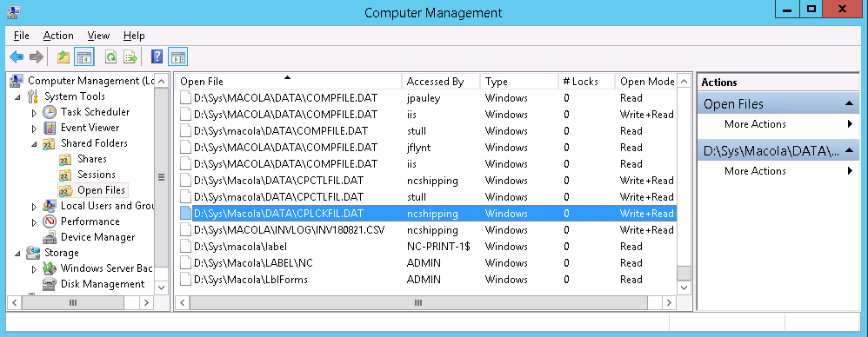Screen dimensions: 868x337
Task: Collapse the Shared Folders tree node
Action: pos(34,143)
